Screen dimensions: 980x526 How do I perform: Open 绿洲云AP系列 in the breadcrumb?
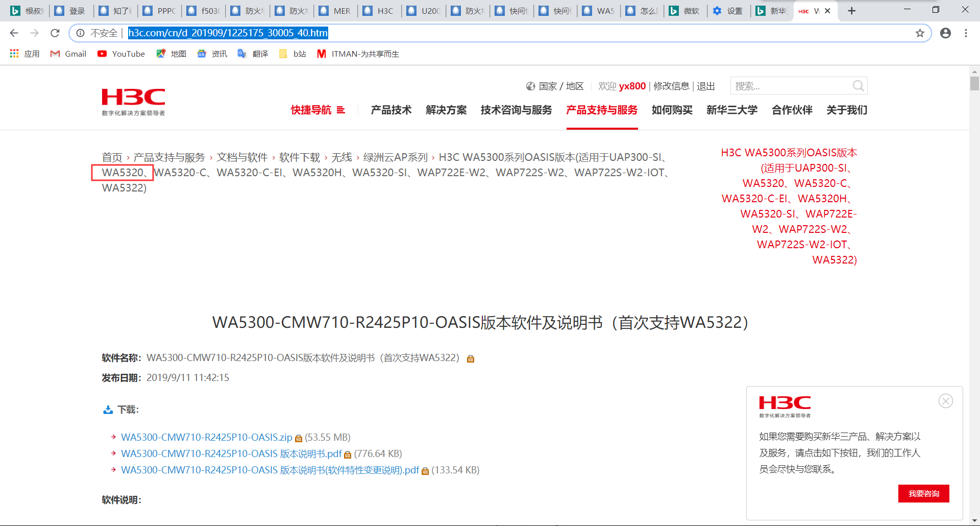tap(396, 157)
